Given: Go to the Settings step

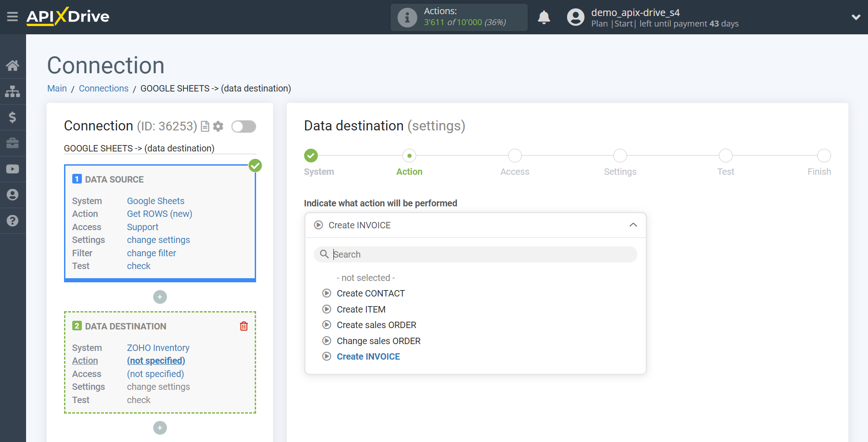Looking at the screenshot, I should [x=620, y=156].
